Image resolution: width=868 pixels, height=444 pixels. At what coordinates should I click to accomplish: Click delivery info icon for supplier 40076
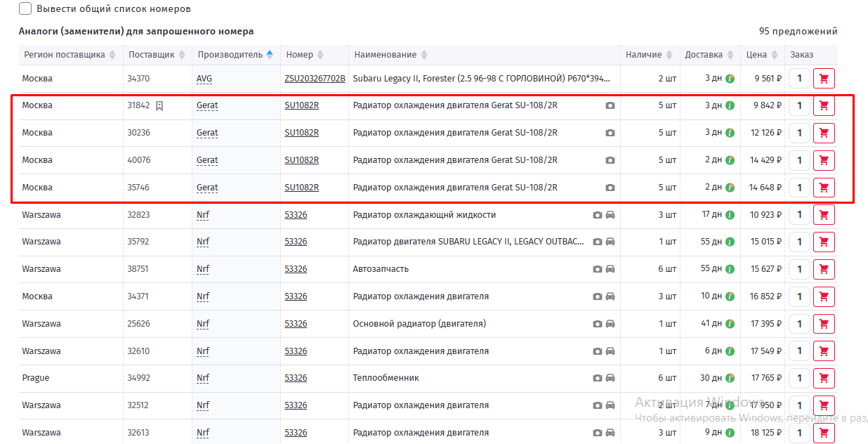(x=730, y=160)
